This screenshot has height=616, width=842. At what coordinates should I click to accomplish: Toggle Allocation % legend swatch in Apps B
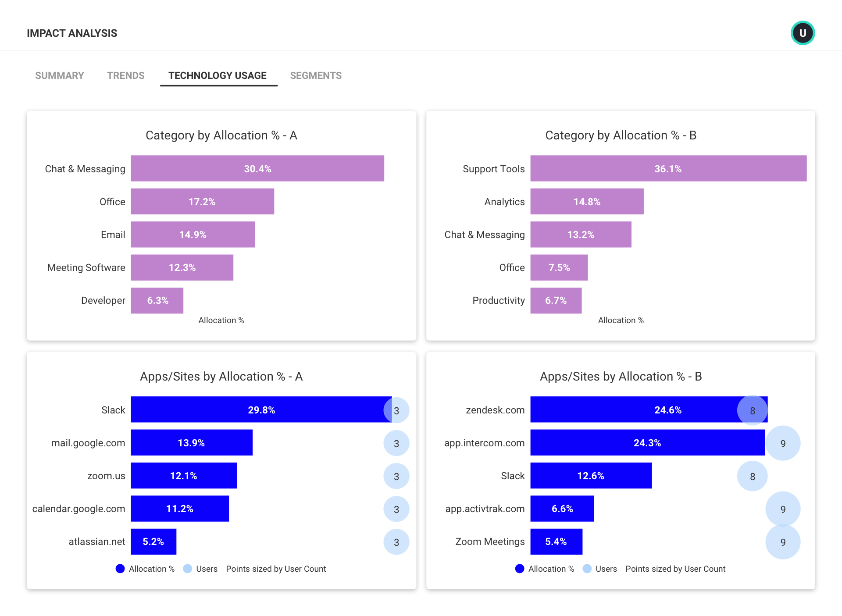(520, 569)
